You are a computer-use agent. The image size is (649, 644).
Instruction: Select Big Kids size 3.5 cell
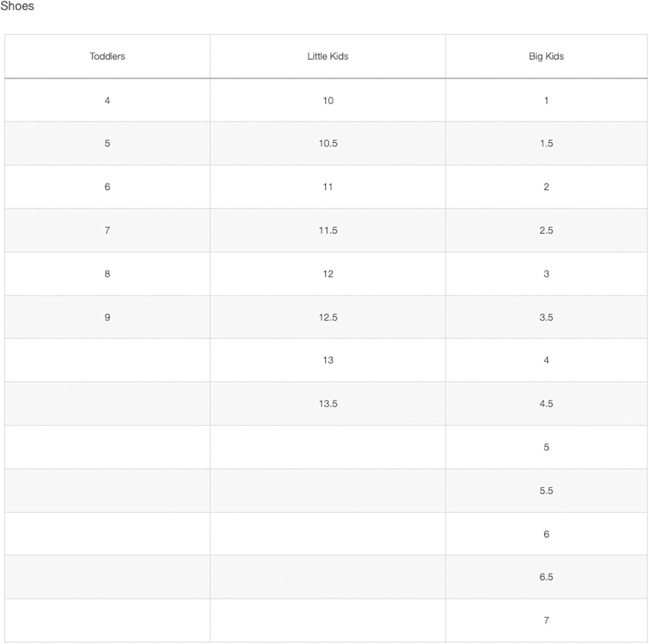click(x=546, y=317)
